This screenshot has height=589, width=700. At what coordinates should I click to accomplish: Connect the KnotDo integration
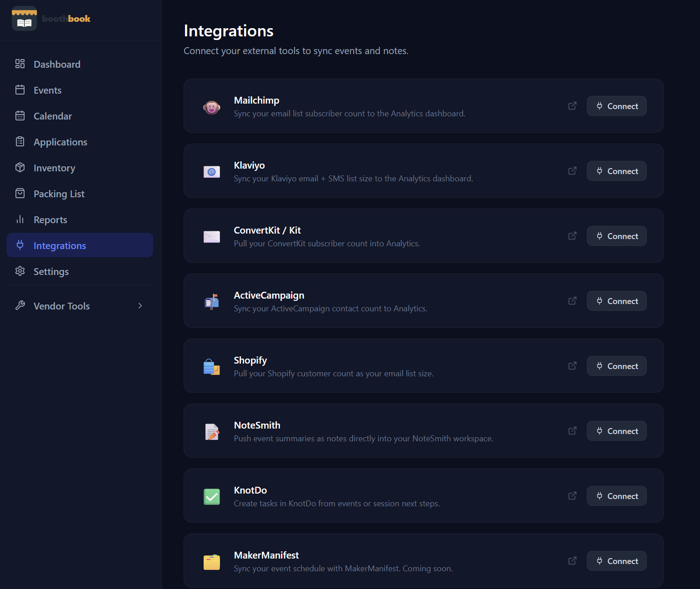point(616,496)
